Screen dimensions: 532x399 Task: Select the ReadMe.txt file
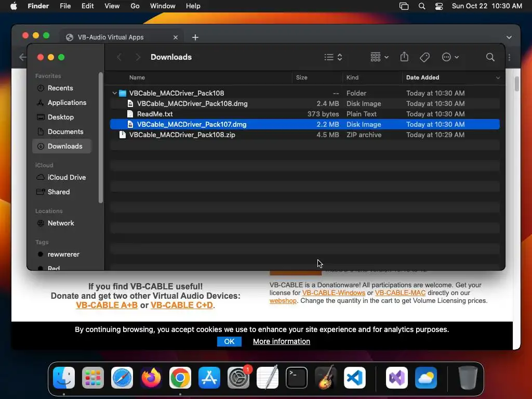[x=304, y=114]
